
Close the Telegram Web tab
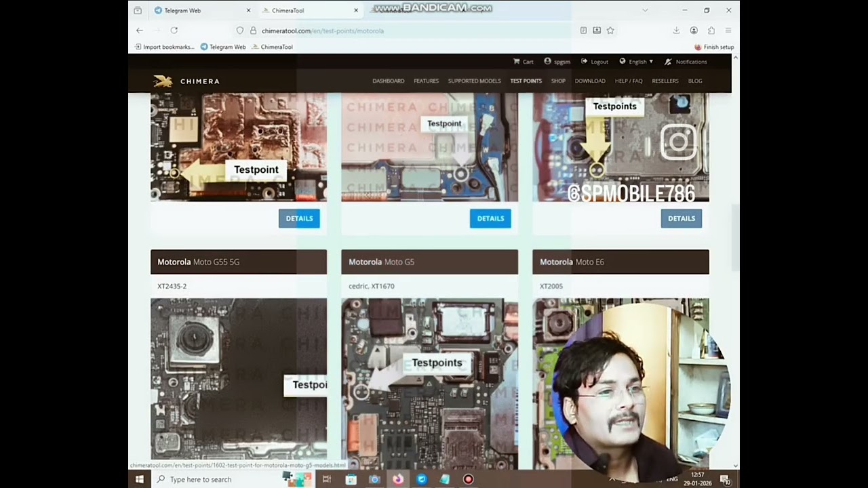[x=248, y=10]
